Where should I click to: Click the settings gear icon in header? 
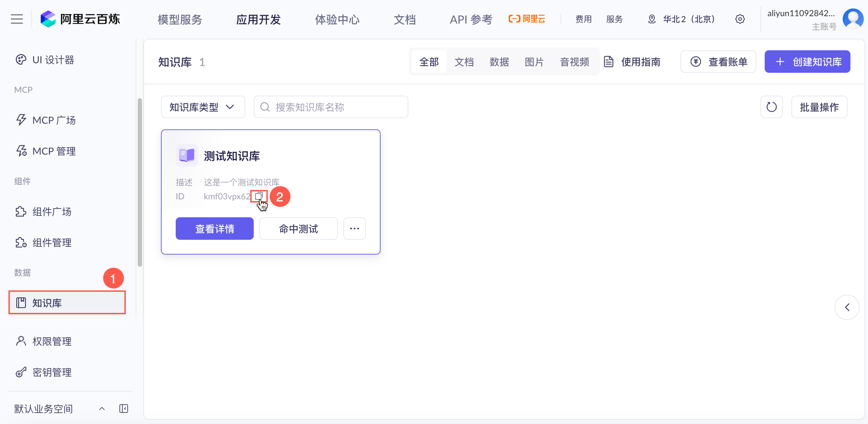point(740,19)
